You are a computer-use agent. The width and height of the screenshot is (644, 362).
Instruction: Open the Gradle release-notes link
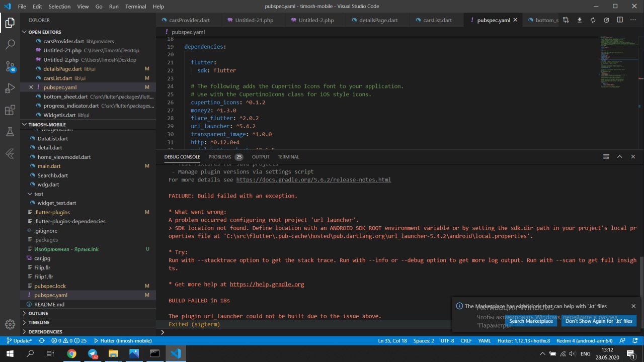[x=313, y=179]
